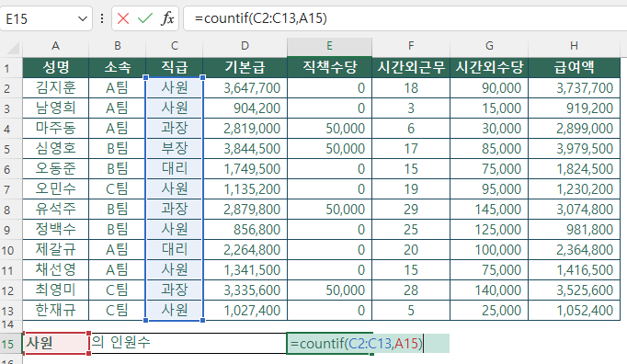The image size is (627, 364).
Task: Click overtime hours cell 28
Action: click(x=411, y=290)
